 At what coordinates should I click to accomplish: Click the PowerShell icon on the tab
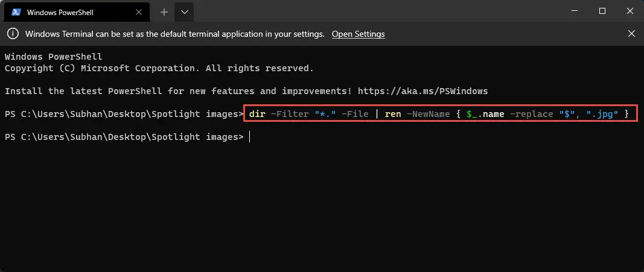coord(16,12)
